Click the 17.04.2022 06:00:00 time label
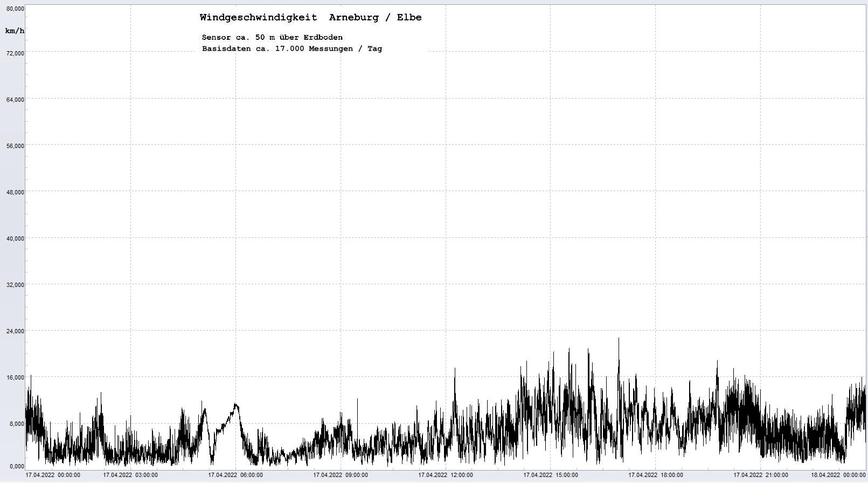 pyautogui.click(x=235, y=475)
